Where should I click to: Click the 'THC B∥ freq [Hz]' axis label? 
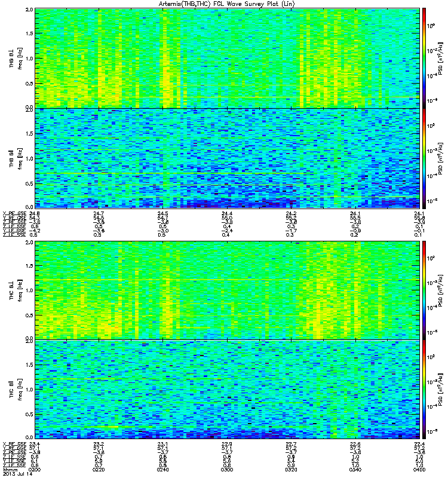tap(16, 390)
